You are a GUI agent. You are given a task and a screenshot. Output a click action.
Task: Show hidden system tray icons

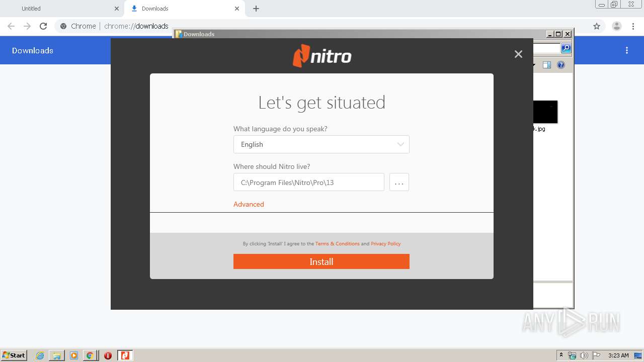point(561,355)
